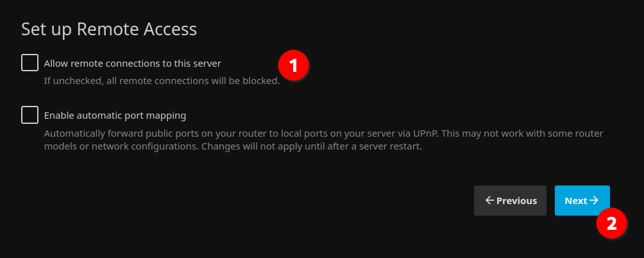Click the red number 1 callout badge
The height and width of the screenshot is (258, 644).
point(293,65)
